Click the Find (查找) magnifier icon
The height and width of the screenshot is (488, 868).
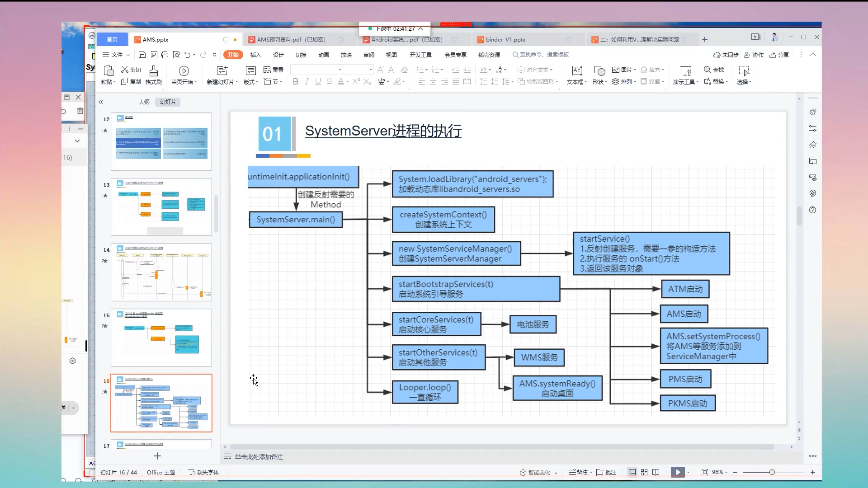tap(708, 70)
